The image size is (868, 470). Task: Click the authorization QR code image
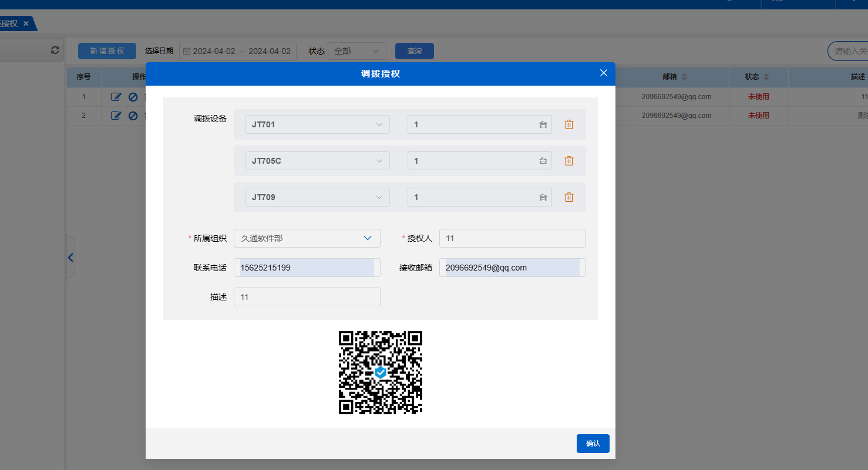tap(380, 373)
